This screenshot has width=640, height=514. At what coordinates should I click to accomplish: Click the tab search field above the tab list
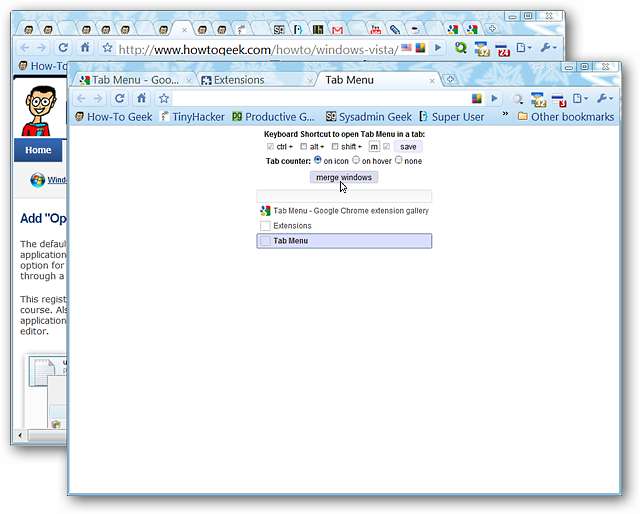[x=344, y=196]
